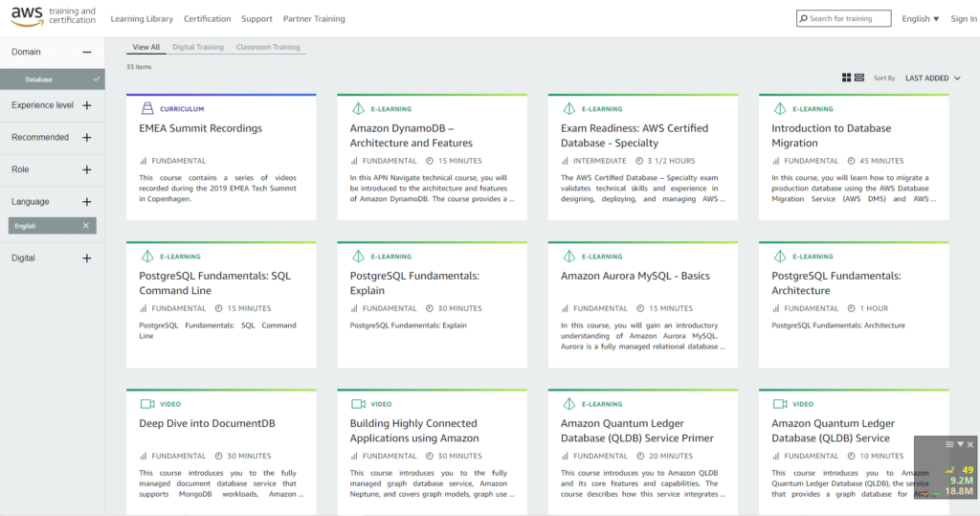Open the Introduction to Database Migration course
The height and width of the screenshot is (516, 980).
pos(831,135)
